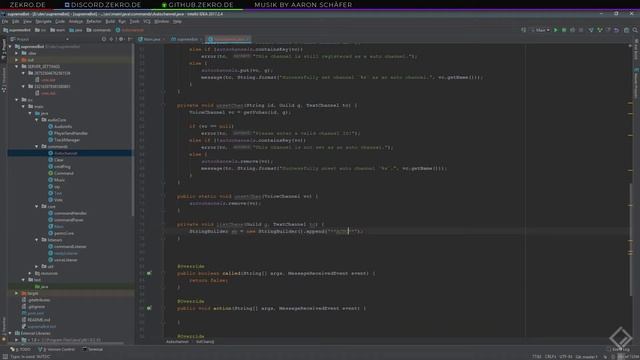Collapse the SERVER_SETTINGS folder
The height and width of the screenshot is (360, 640).
tap(17, 67)
